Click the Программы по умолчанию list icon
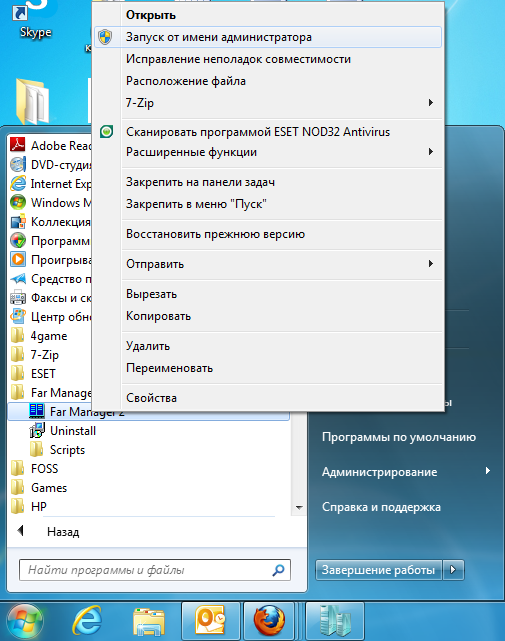505x641 pixels. pos(18,240)
